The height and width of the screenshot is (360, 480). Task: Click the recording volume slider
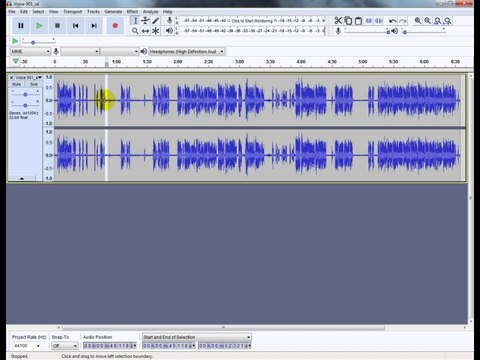coord(367,31)
